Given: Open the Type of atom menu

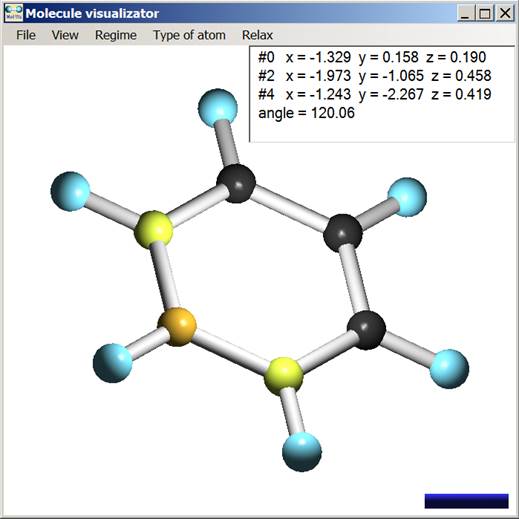Looking at the screenshot, I should (189, 35).
